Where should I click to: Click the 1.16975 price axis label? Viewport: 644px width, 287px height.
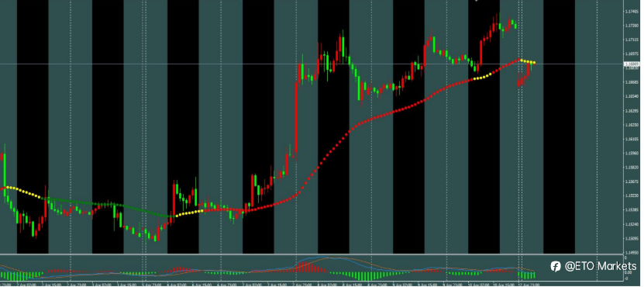632,54
